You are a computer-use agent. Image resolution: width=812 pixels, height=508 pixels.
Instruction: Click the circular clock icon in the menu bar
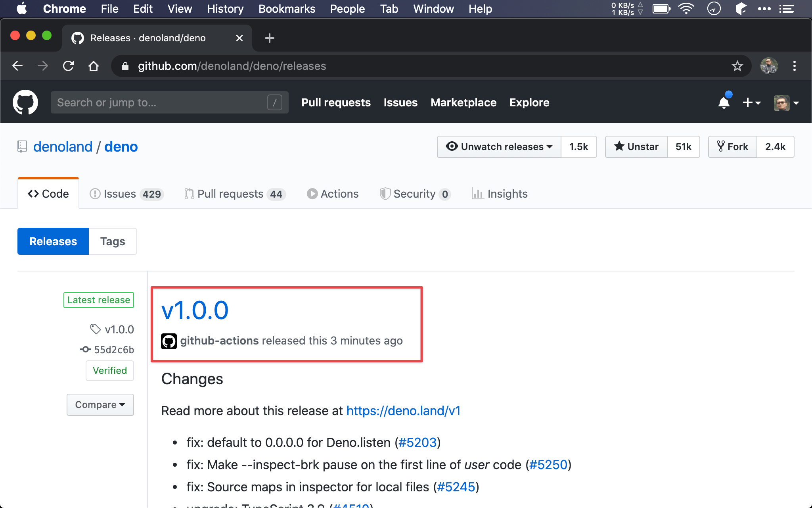pyautogui.click(x=714, y=9)
